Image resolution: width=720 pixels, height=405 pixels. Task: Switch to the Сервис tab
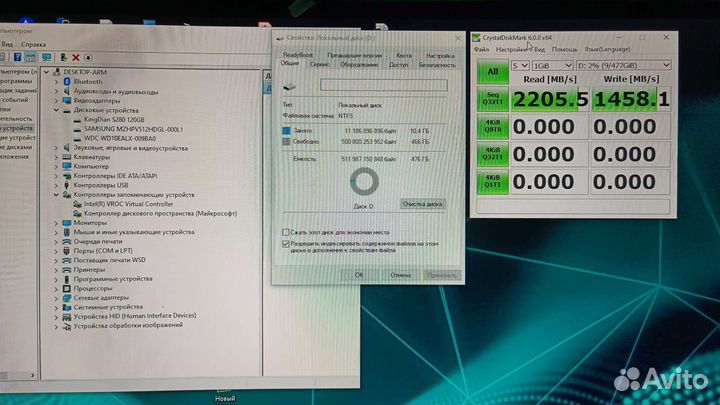pyautogui.click(x=319, y=65)
